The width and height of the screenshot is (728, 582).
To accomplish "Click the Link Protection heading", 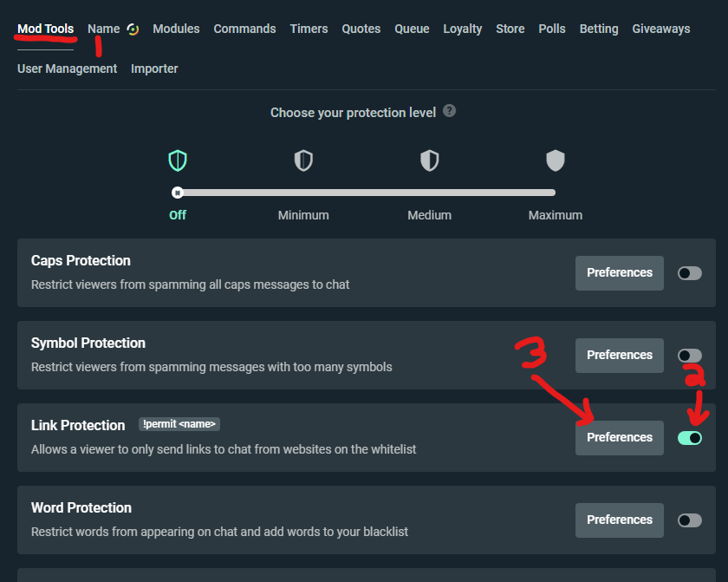I will [x=78, y=426].
